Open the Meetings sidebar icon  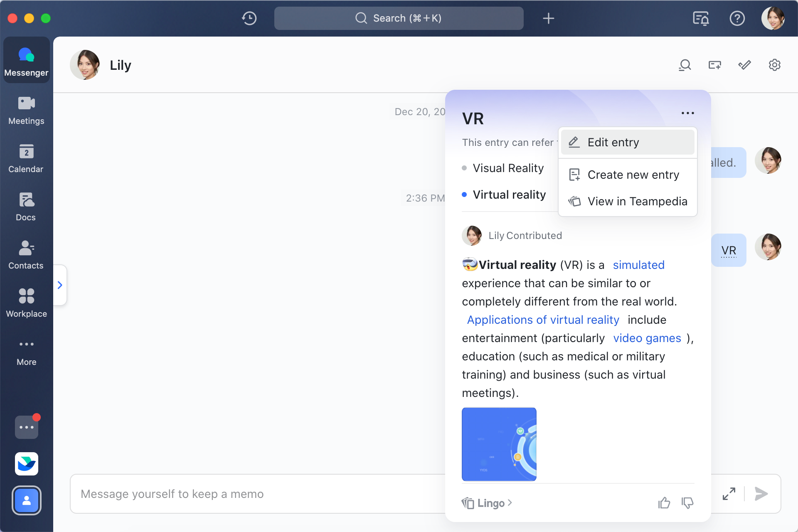pyautogui.click(x=26, y=111)
